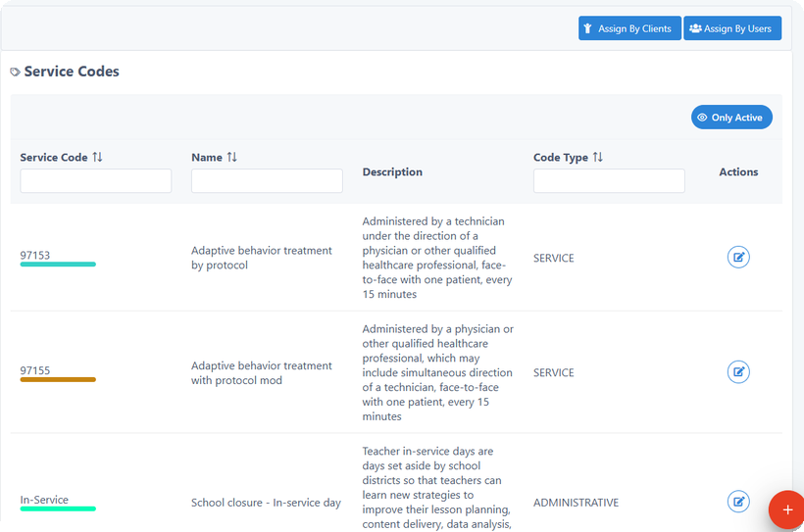Click the orange color bar under 97155

tap(58, 380)
